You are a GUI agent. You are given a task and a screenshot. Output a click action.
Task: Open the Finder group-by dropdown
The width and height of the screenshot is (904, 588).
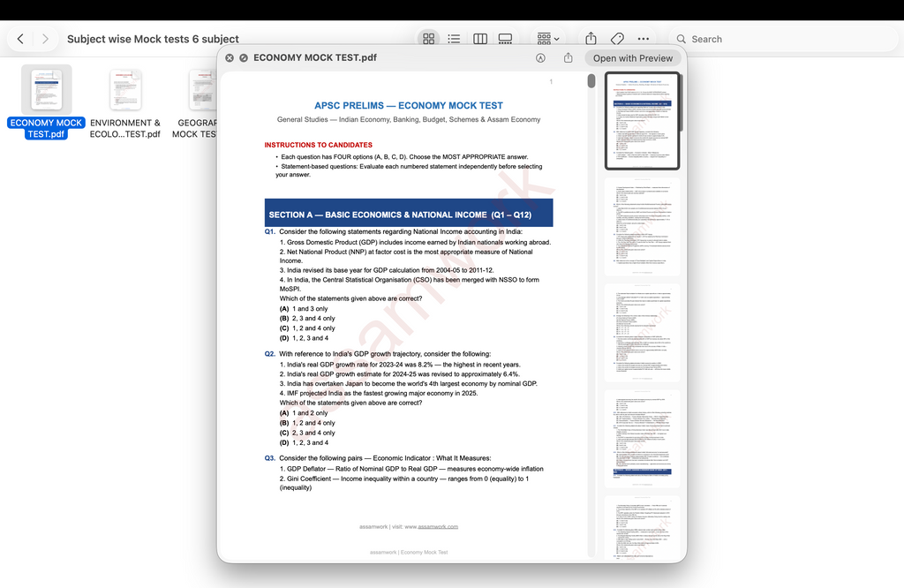547,39
